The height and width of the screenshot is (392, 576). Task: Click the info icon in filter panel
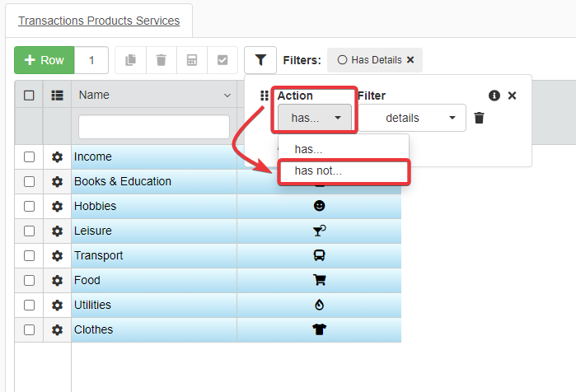click(x=494, y=96)
